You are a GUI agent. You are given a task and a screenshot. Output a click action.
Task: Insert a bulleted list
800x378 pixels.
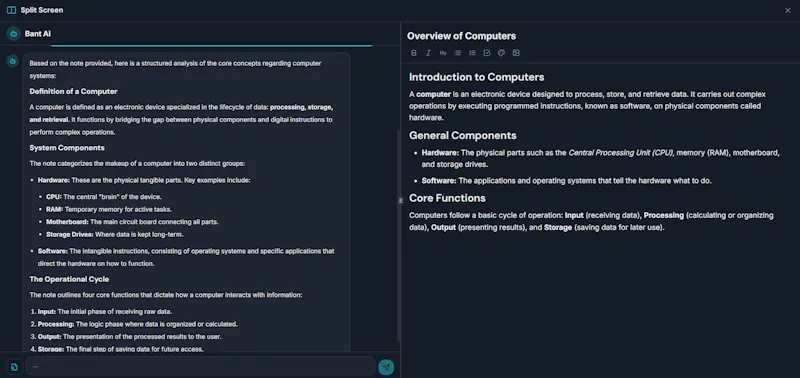point(458,53)
